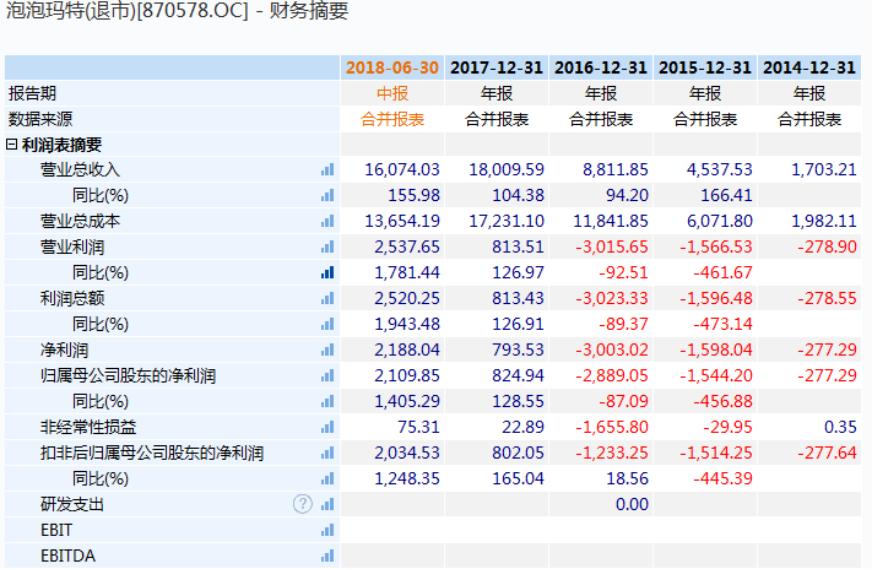Click the highlighted chart icon beside 1,781.44
The width and height of the screenshot is (873, 570).
(327, 272)
